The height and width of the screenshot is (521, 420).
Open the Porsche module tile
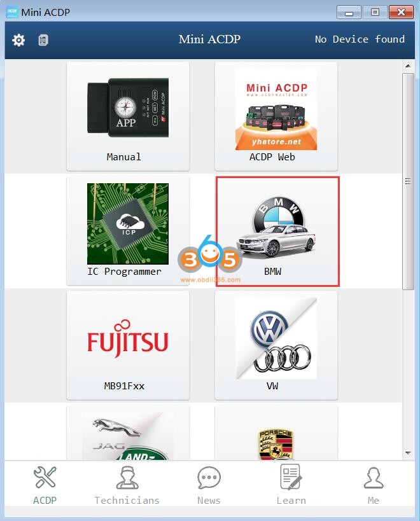pos(276,433)
